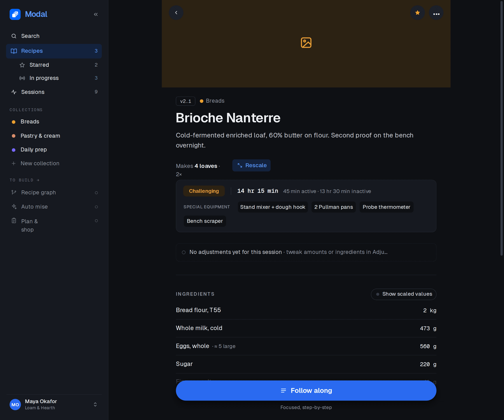Click the Stand mixer + dough hook chip
504x420 pixels.
(273, 207)
